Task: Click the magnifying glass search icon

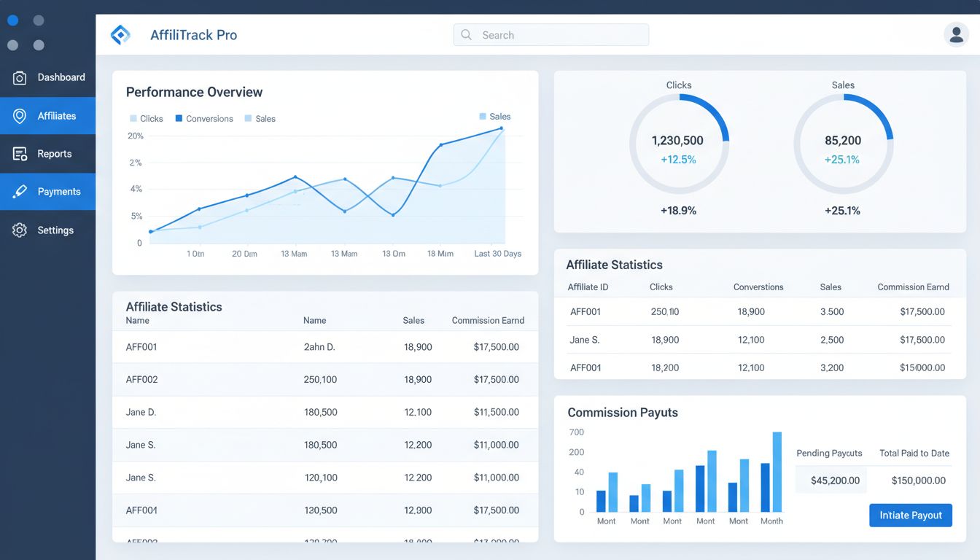Action: pyautogui.click(x=465, y=34)
